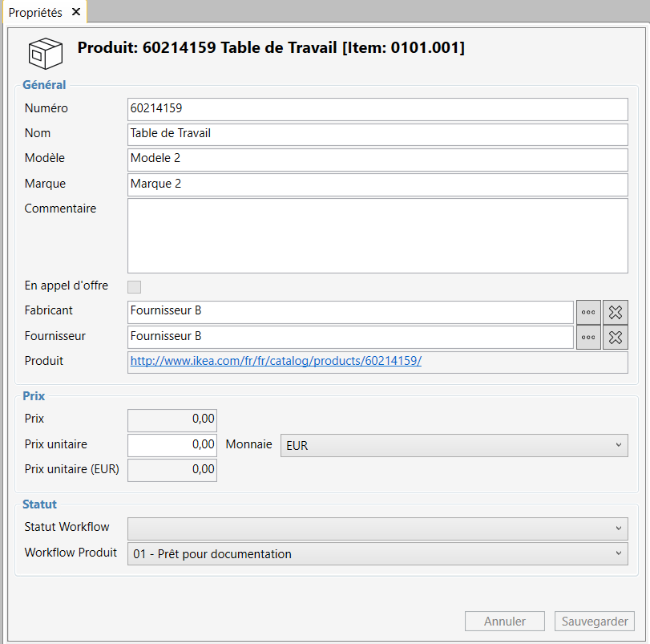This screenshot has height=644, width=650.
Task: Clear the Fabricant field with X button
Action: [x=616, y=312]
